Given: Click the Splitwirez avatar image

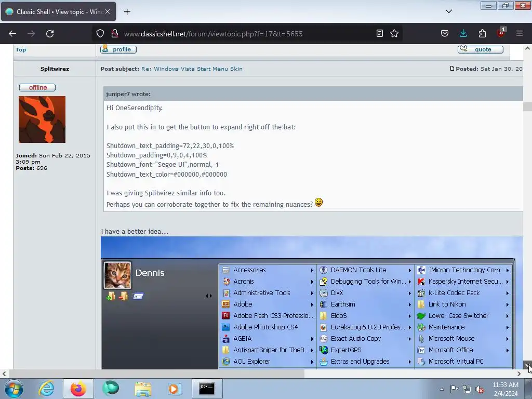Looking at the screenshot, I should 42,119.
